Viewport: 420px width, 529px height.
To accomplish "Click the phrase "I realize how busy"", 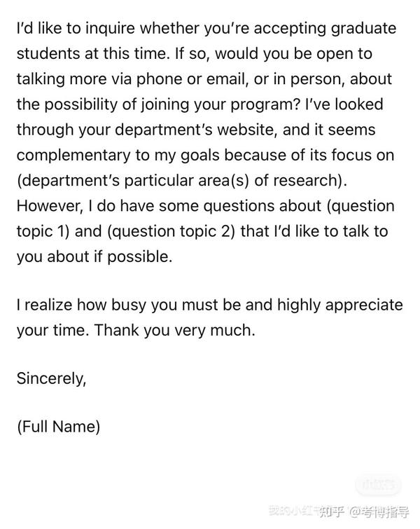I will pos(82,305).
